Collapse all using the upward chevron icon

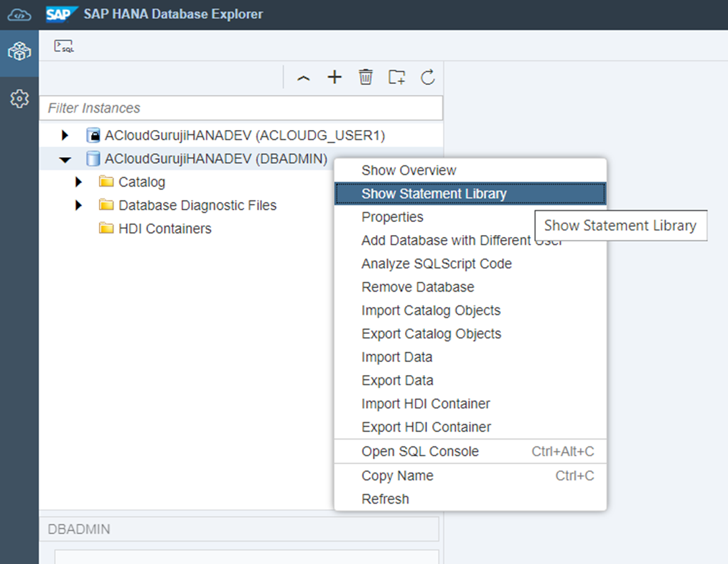pyautogui.click(x=304, y=78)
